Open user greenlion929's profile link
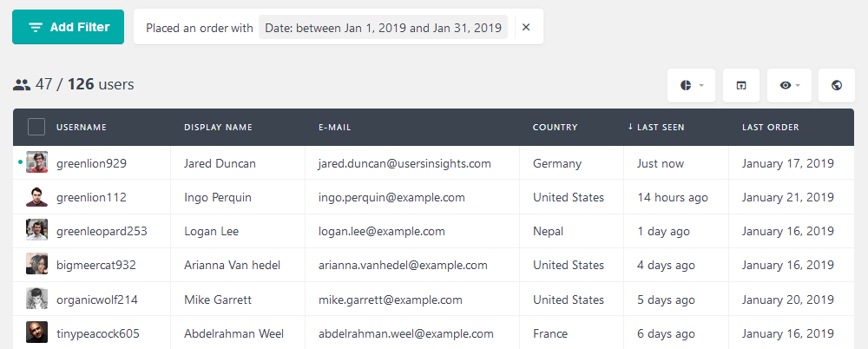The image size is (868, 349). [x=91, y=163]
